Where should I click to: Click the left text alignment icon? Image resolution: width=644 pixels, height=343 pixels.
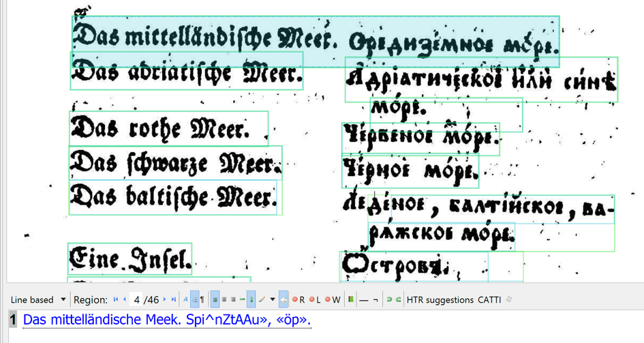pyautogui.click(x=215, y=299)
